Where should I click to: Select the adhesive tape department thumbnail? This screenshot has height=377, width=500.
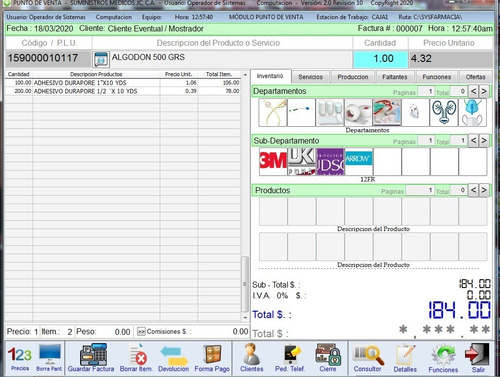click(358, 112)
